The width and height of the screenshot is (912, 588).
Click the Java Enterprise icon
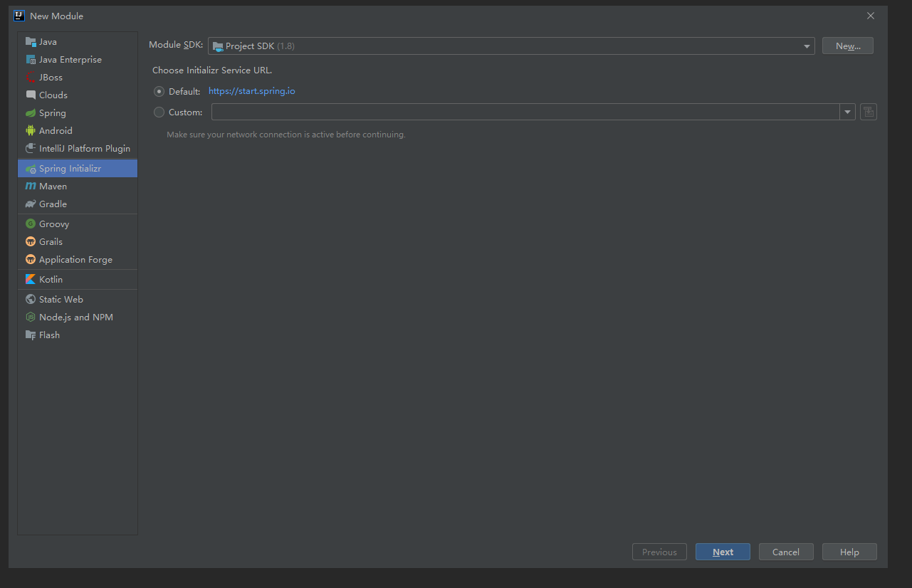point(31,60)
